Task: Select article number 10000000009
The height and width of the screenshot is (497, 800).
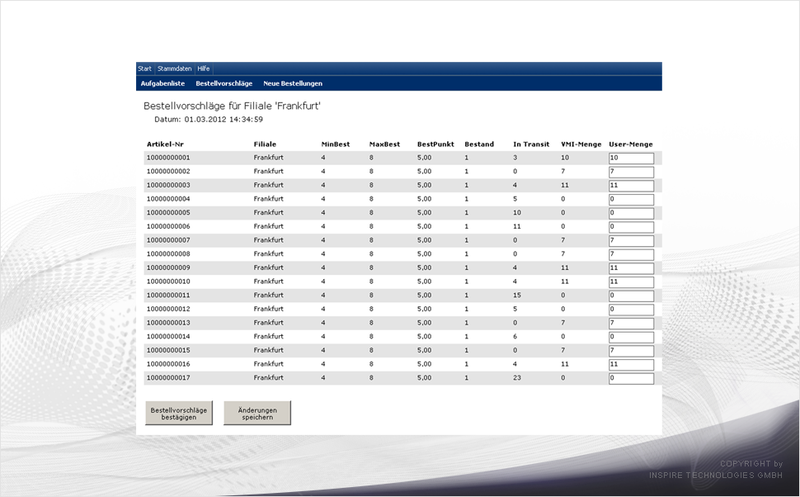Action: (x=168, y=268)
